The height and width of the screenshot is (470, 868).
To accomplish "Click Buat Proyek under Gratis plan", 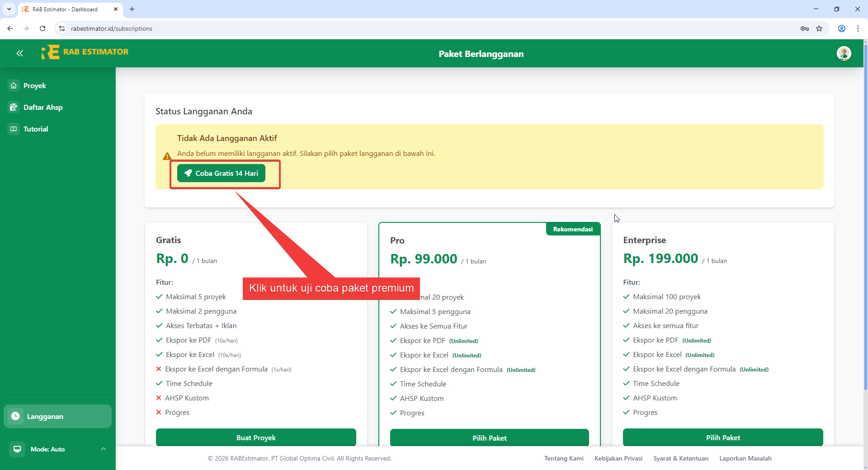I will [256, 437].
